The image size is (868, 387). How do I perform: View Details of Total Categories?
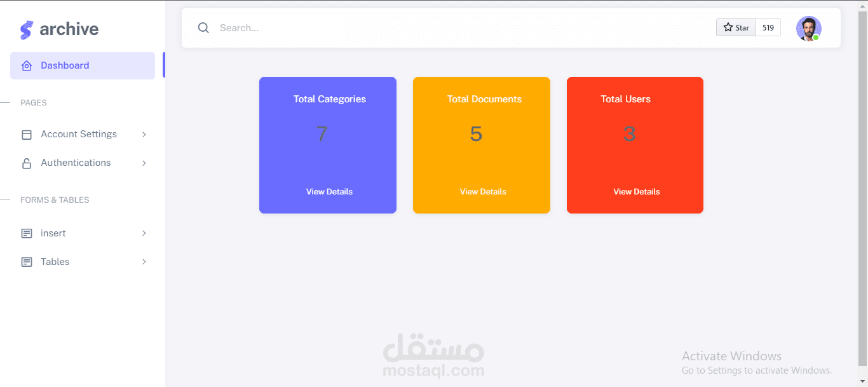pos(329,191)
